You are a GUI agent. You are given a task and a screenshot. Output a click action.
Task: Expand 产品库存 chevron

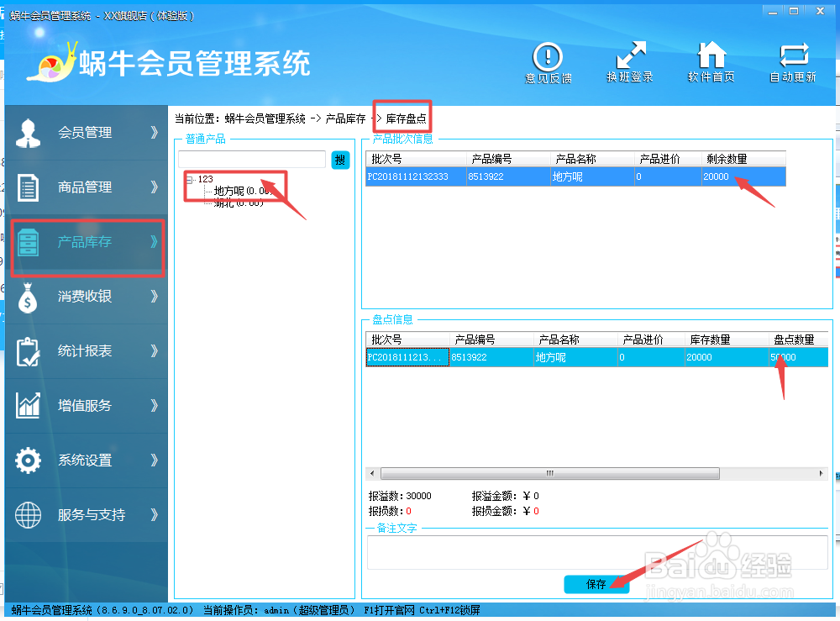pyautogui.click(x=155, y=242)
